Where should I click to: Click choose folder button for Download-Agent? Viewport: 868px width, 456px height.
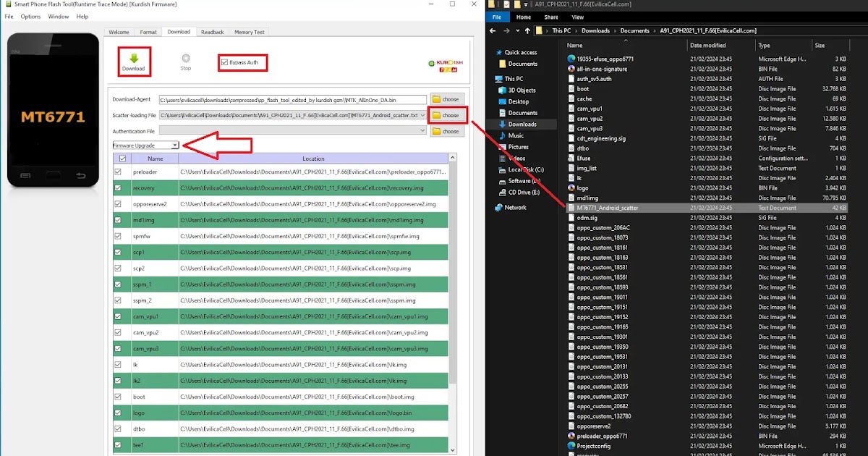[x=446, y=98]
